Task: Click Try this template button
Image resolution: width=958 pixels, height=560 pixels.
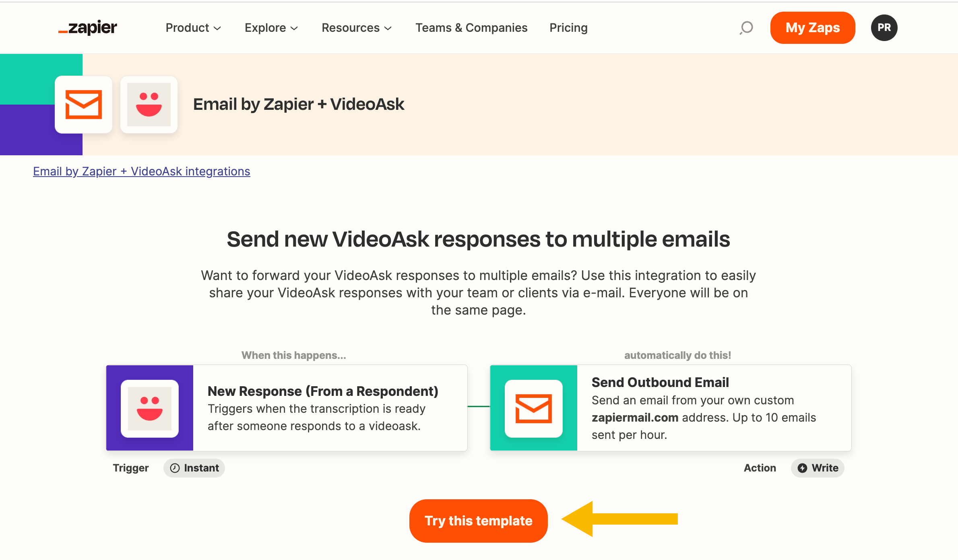Action: 479,521
